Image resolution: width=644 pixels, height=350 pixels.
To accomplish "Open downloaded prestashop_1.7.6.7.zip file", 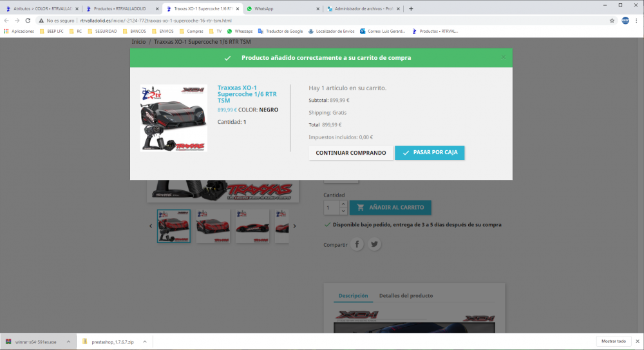I will [x=108, y=342].
